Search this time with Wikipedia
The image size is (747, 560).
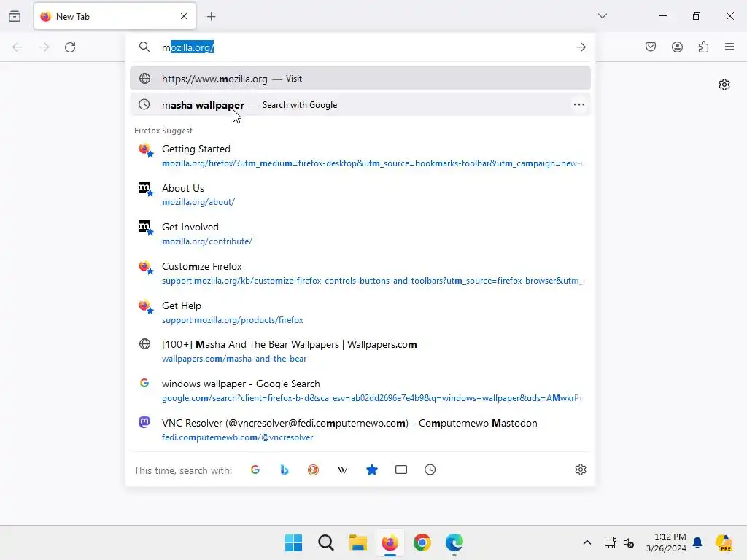pyautogui.click(x=343, y=470)
